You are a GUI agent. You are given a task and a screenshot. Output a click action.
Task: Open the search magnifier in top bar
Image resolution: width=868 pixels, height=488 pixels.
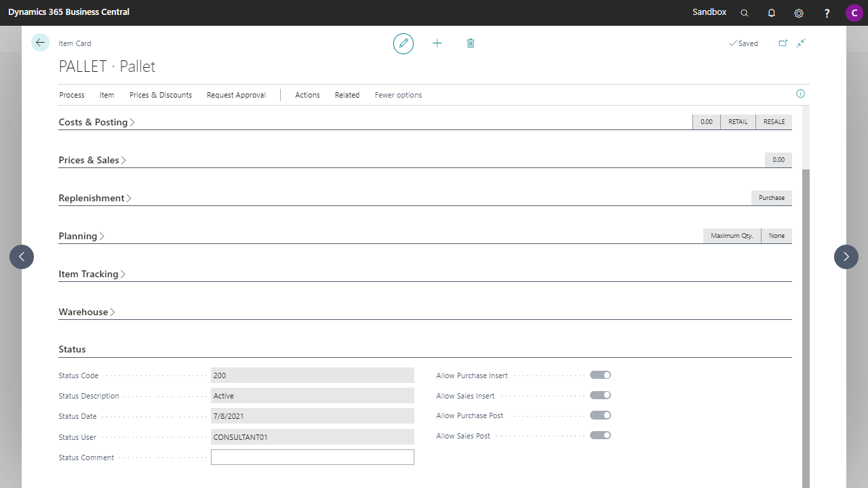click(x=745, y=13)
